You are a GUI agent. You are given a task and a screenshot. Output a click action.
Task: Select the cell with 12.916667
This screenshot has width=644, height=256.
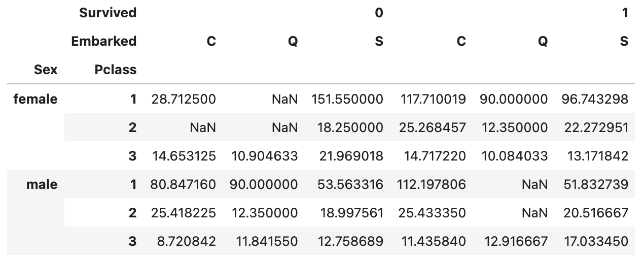(x=514, y=242)
